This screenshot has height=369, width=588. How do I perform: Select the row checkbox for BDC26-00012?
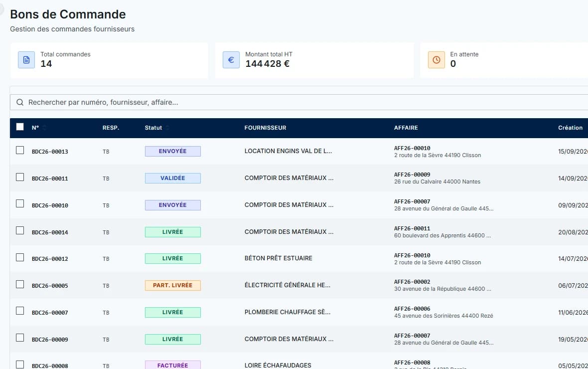(x=20, y=257)
